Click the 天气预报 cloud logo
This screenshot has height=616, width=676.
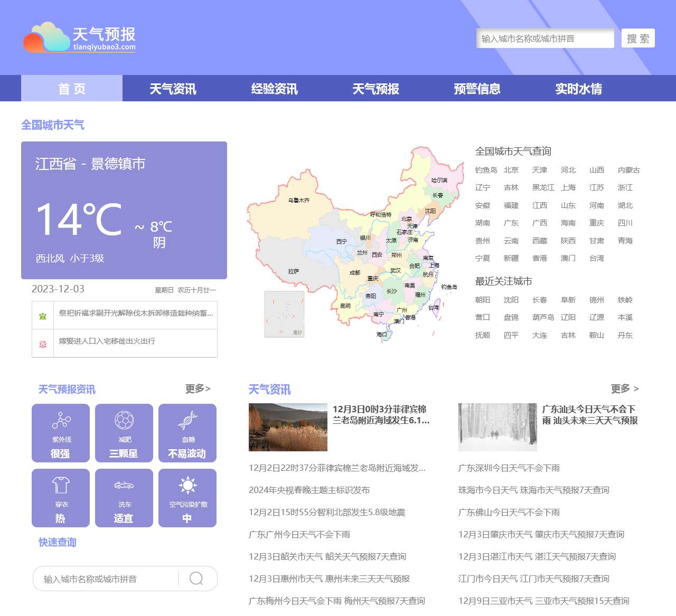pos(79,37)
